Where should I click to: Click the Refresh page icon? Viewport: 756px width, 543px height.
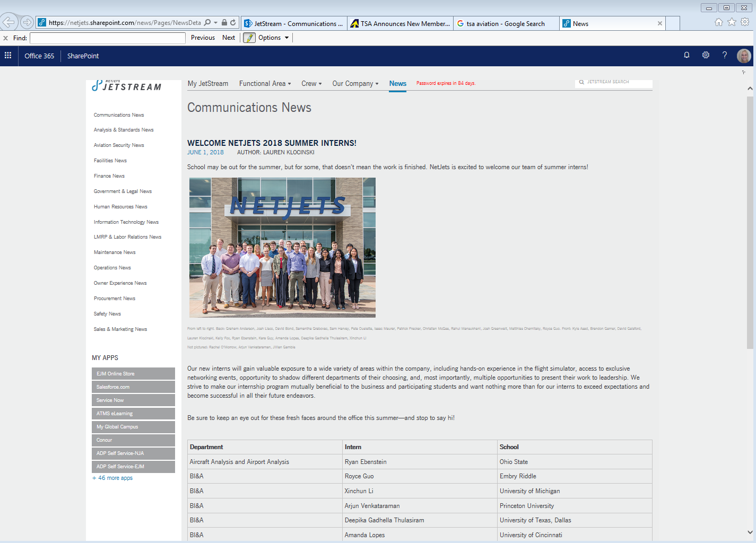pyautogui.click(x=233, y=23)
